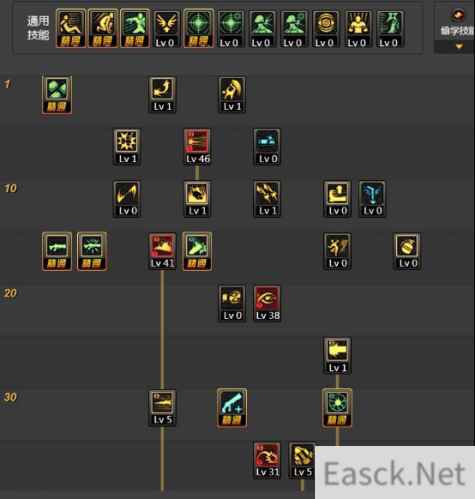
Task: Select the leftmost green launcher skill icon
Action: pyautogui.click(x=57, y=251)
